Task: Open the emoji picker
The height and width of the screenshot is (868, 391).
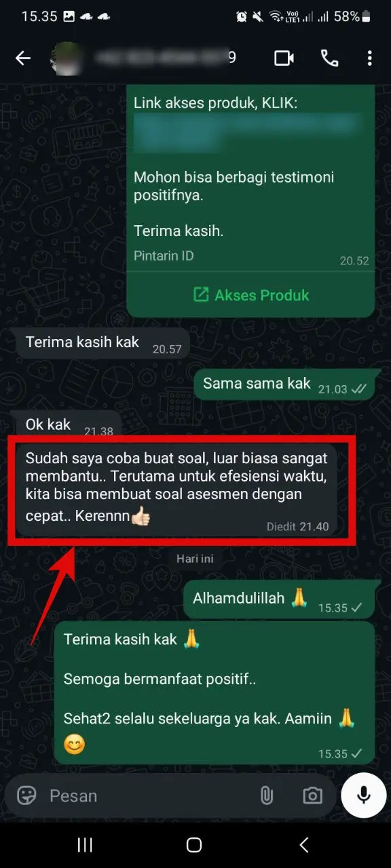Action: click(x=26, y=795)
